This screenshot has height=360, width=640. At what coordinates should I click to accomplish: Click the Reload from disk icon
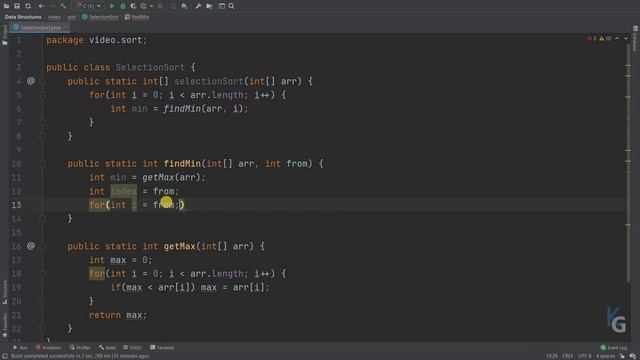click(28, 6)
